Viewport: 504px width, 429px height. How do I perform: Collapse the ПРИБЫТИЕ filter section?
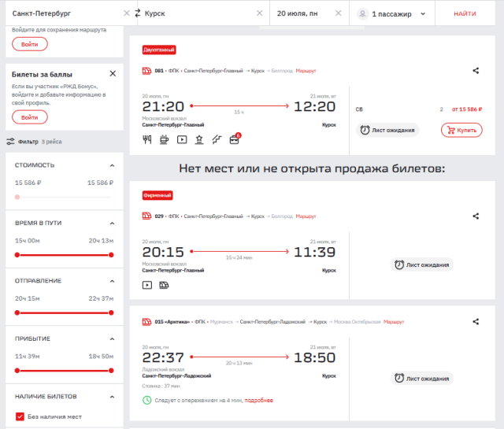(112, 339)
